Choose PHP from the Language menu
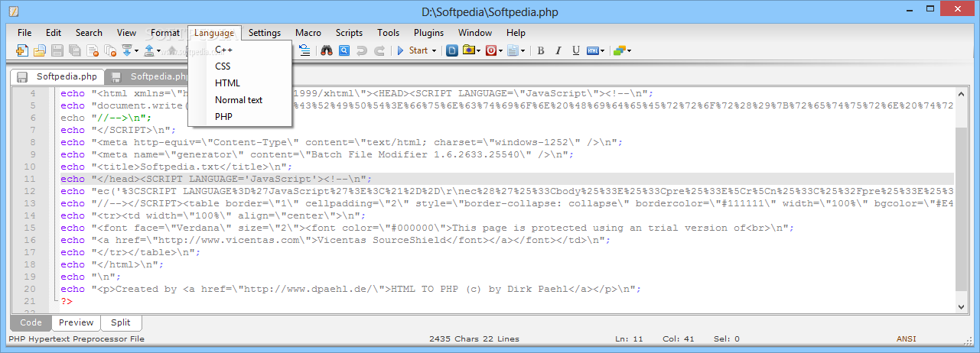The width and height of the screenshot is (980, 353). [239, 117]
